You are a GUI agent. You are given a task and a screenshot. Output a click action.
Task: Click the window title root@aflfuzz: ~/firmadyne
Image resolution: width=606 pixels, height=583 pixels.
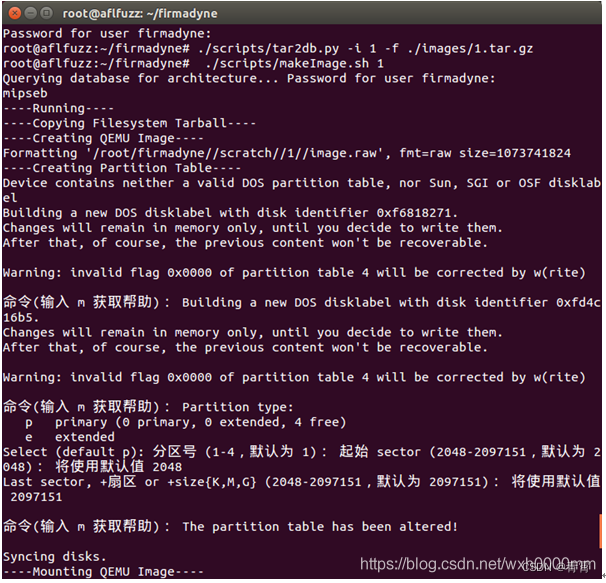(140, 14)
